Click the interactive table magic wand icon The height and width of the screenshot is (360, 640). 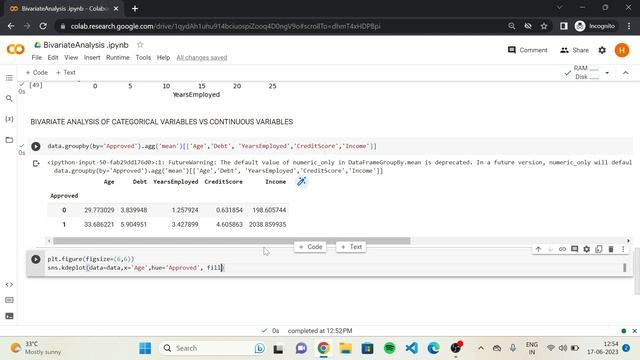301,182
